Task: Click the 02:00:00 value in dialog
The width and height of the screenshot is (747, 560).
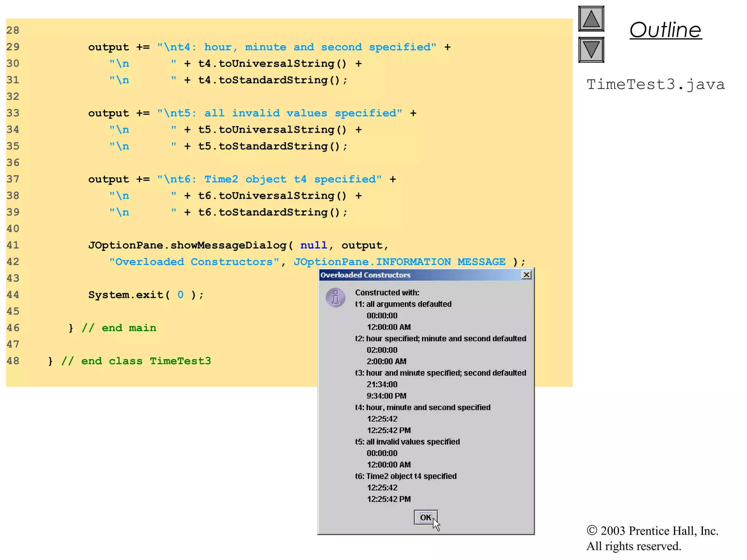Action: (x=382, y=350)
